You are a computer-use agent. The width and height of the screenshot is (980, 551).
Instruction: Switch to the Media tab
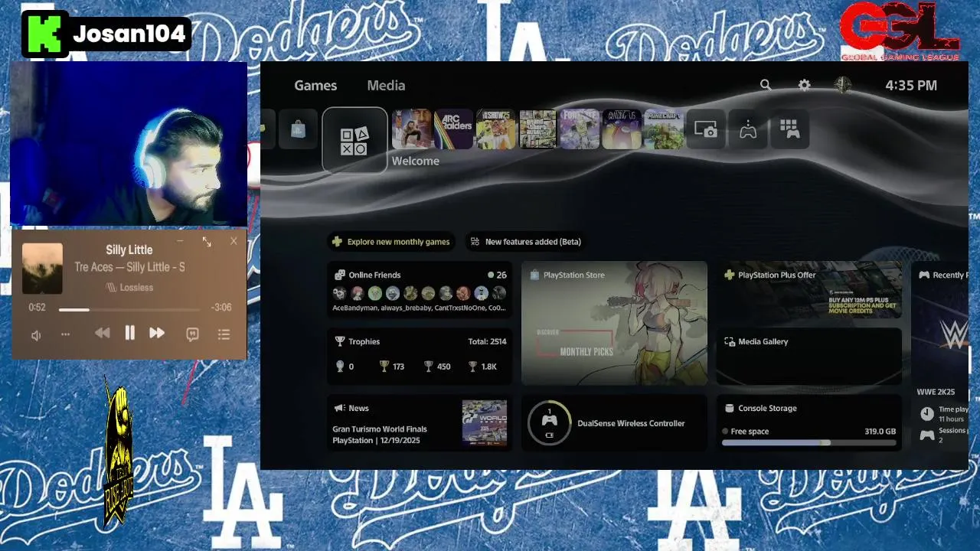coord(386,86)
